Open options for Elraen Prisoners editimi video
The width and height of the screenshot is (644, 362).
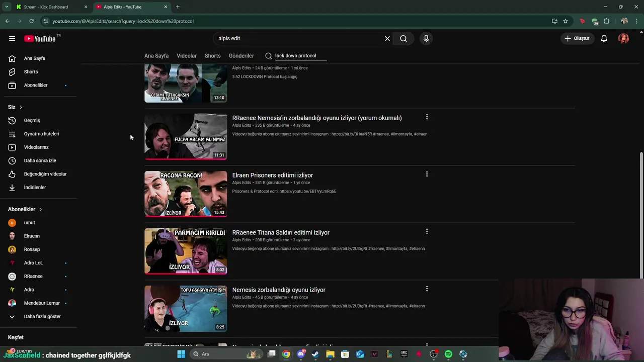(x=427, y=174)
